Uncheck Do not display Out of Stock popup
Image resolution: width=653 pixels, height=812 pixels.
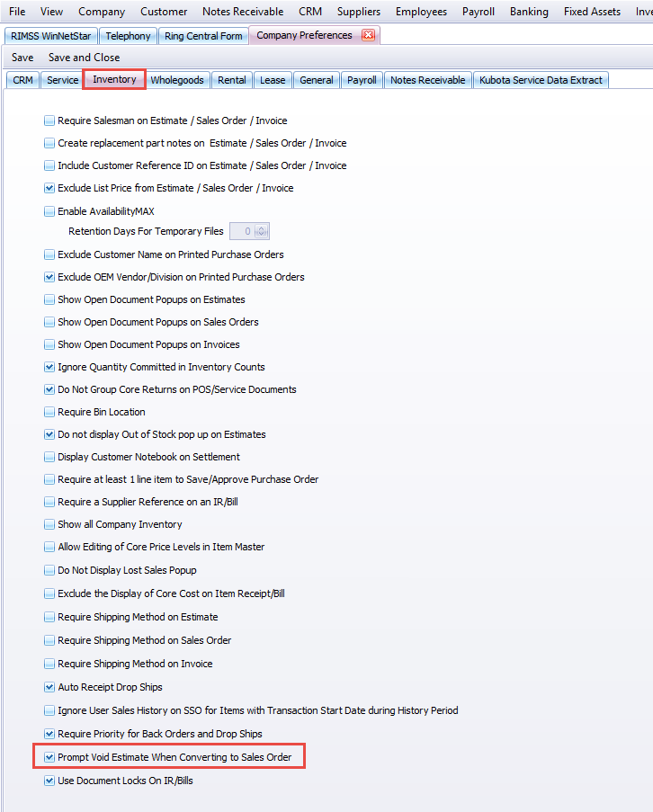coord(49,434)
